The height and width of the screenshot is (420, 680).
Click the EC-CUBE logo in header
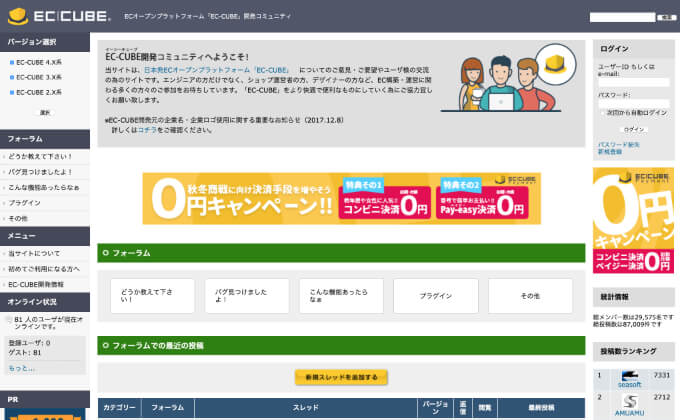point(59,16)
